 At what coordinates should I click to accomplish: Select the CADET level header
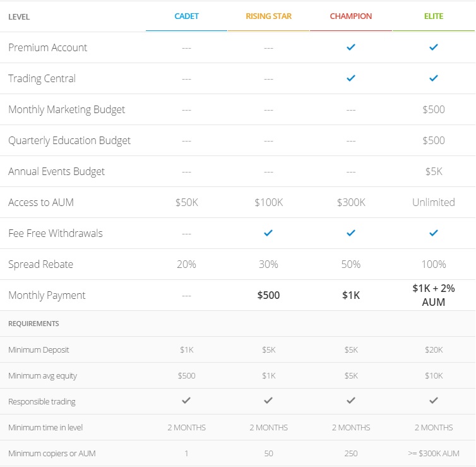(x=186, y=16)
